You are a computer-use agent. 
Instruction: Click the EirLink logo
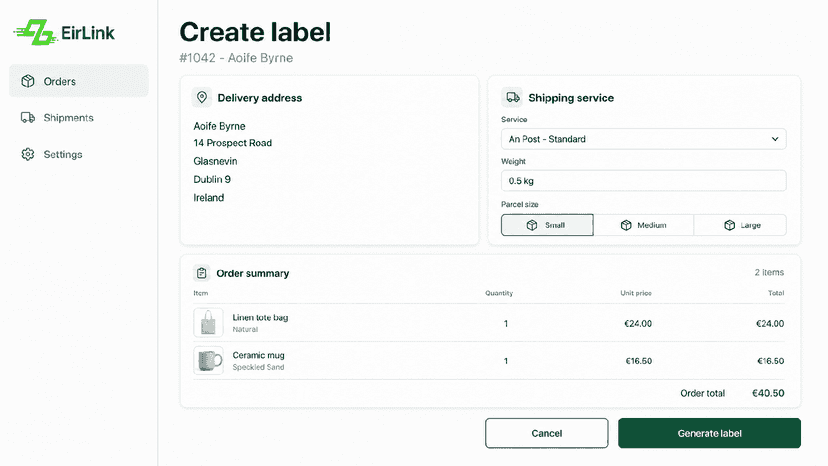(64, 33)
